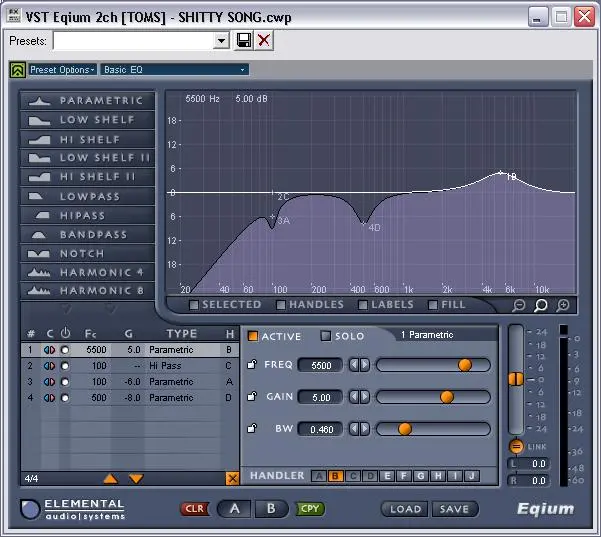
Task: Click the Elemental Audio Systems logo orb
Action: (x=30, y=509)
